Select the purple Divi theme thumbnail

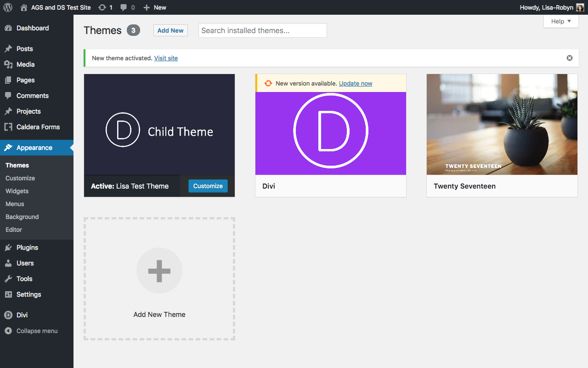331,133
